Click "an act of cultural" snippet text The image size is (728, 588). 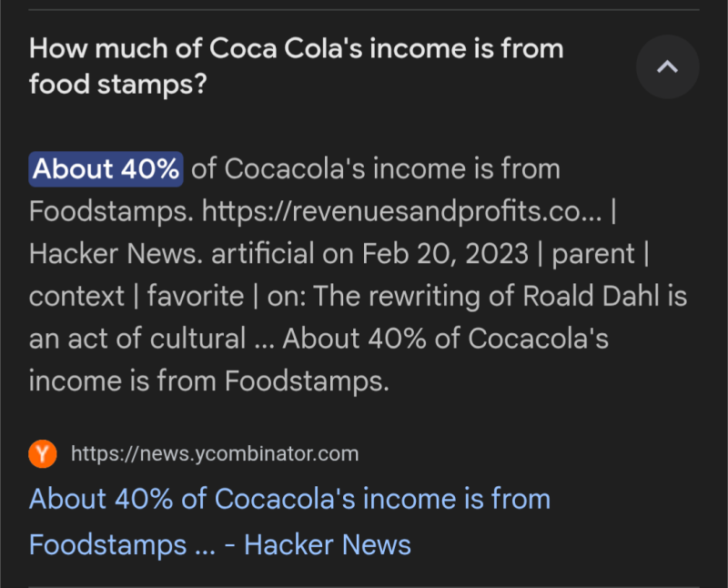137,339
